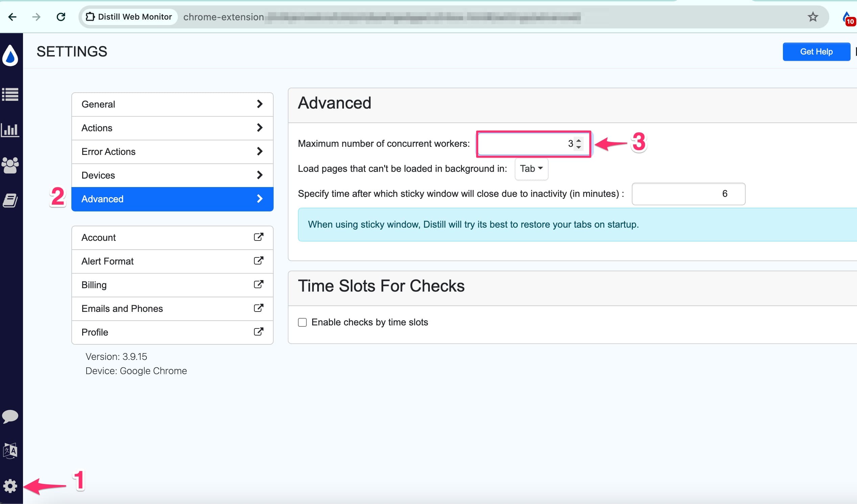Click the language translate icon
857x504 pixels.
10,451
